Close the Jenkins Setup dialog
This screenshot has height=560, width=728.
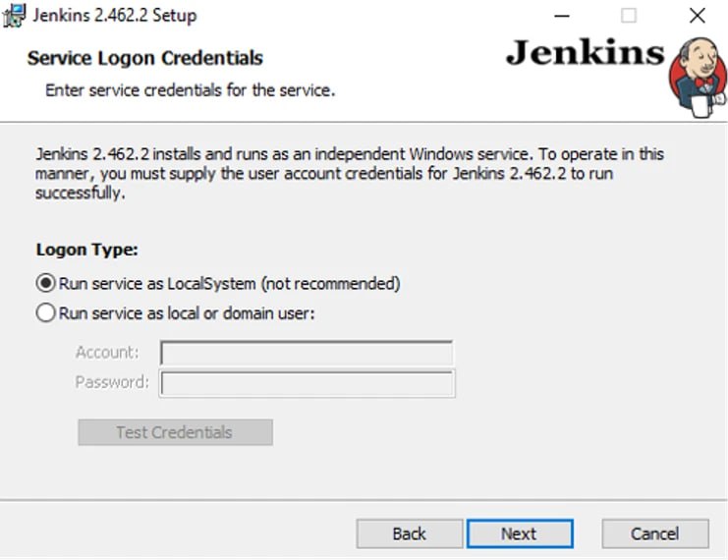[698, 16]
